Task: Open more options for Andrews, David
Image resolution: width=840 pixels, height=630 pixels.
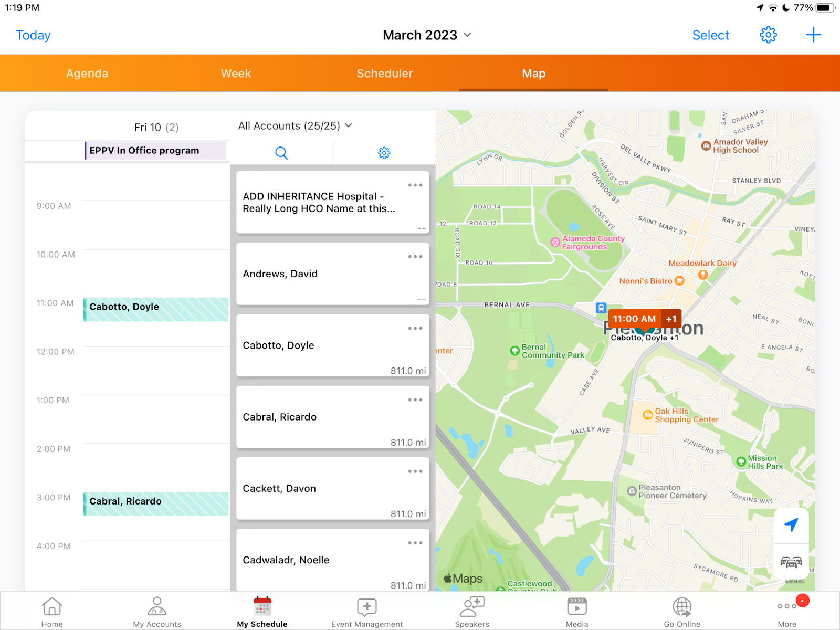Action: click(415, 257)
